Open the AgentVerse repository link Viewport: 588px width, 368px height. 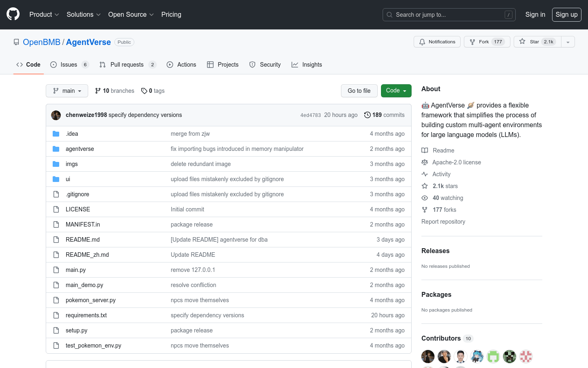pyautogui.click(x=88, y=42)
